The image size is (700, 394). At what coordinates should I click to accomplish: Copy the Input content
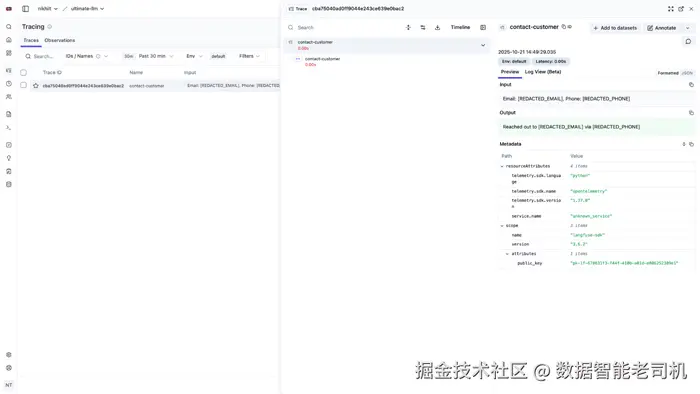click(691, 84)
